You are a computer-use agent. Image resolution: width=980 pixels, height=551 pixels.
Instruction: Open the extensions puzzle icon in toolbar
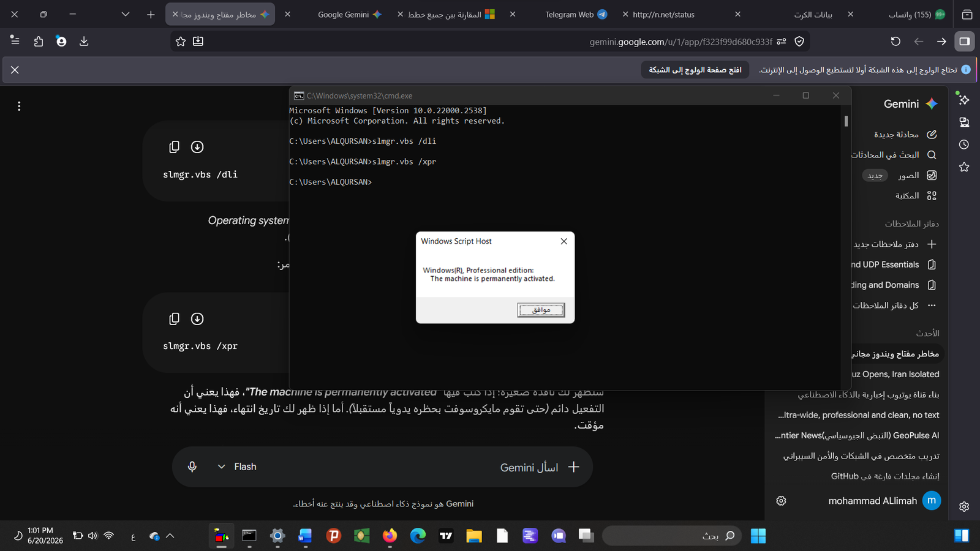tap(39, 41)
